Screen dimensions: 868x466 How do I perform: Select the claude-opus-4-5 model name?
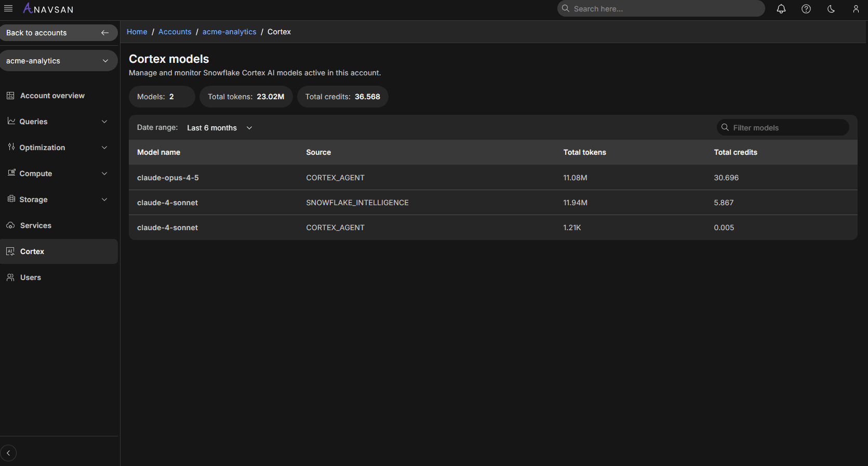[x=168, y=178]
